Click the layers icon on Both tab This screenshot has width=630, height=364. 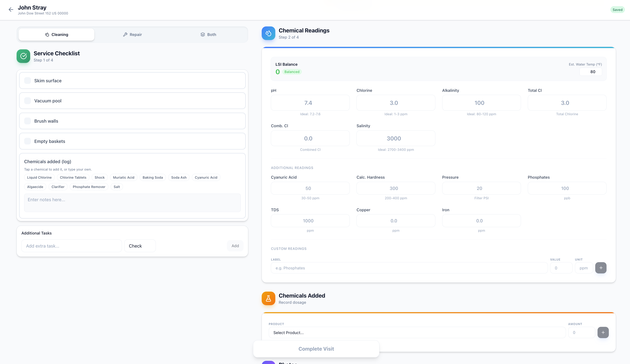coord(203,35)
